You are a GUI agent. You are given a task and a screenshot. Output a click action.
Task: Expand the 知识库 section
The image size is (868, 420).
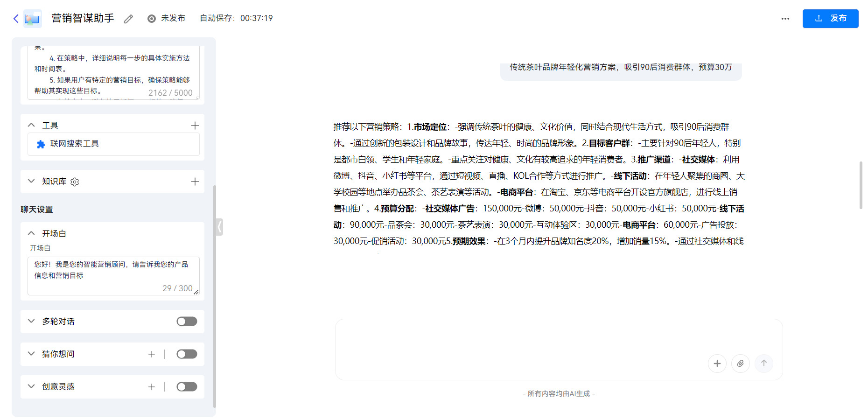tap(31, 181)
